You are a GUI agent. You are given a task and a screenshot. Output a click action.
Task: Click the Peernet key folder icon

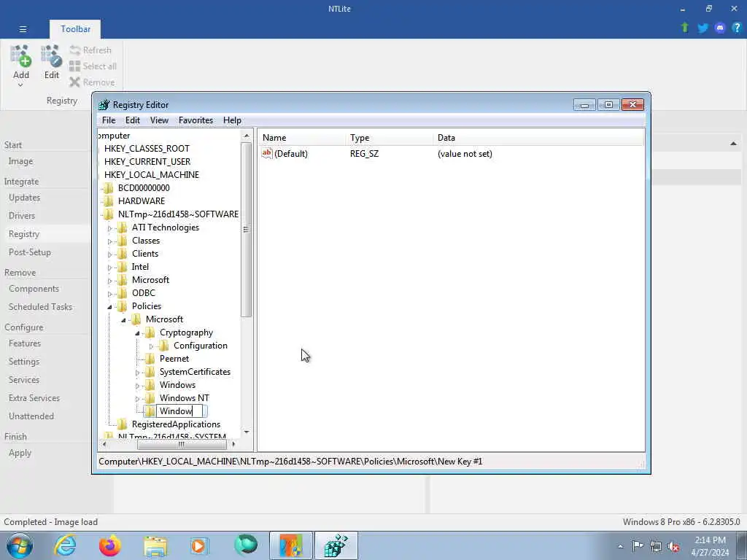(150, 359)
